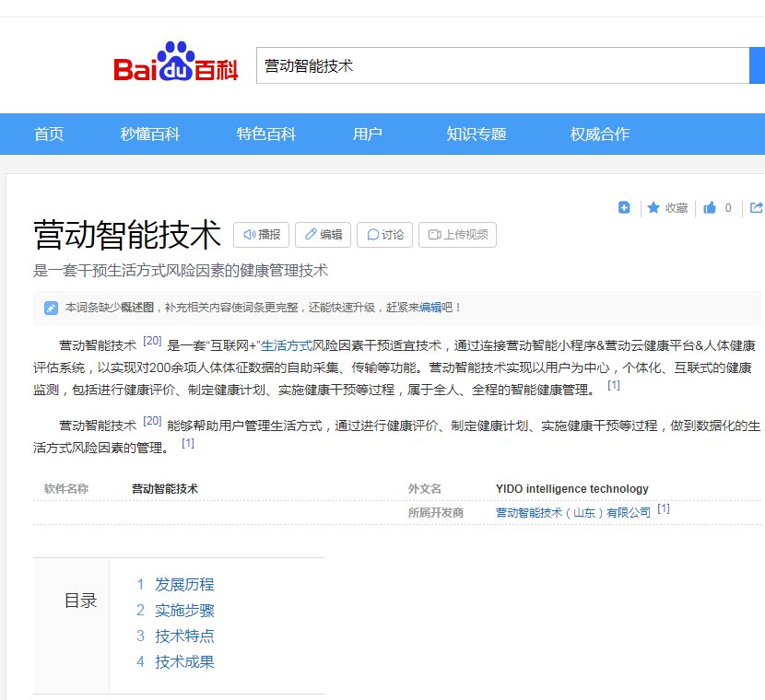The height and width of the screenshot is (700, 765).
Task: Click the blue plus add icon
Action: [x=624, y=207]
